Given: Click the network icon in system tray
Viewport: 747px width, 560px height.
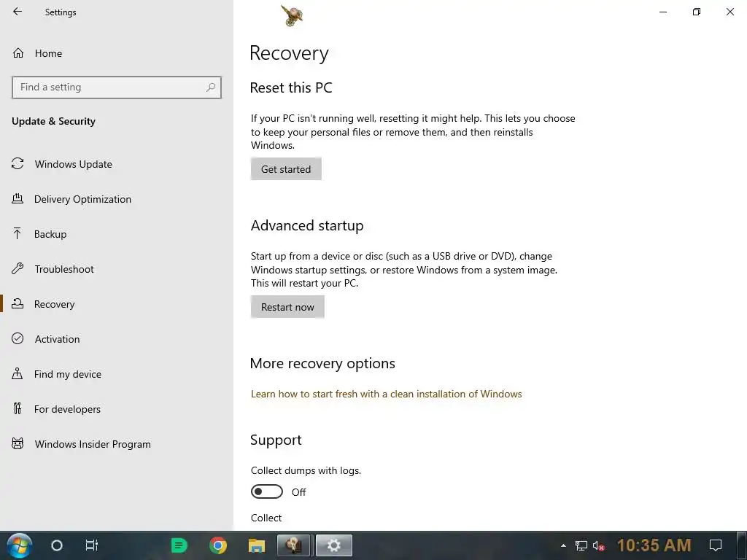Looking at the screenshot, I should (581, 545).
